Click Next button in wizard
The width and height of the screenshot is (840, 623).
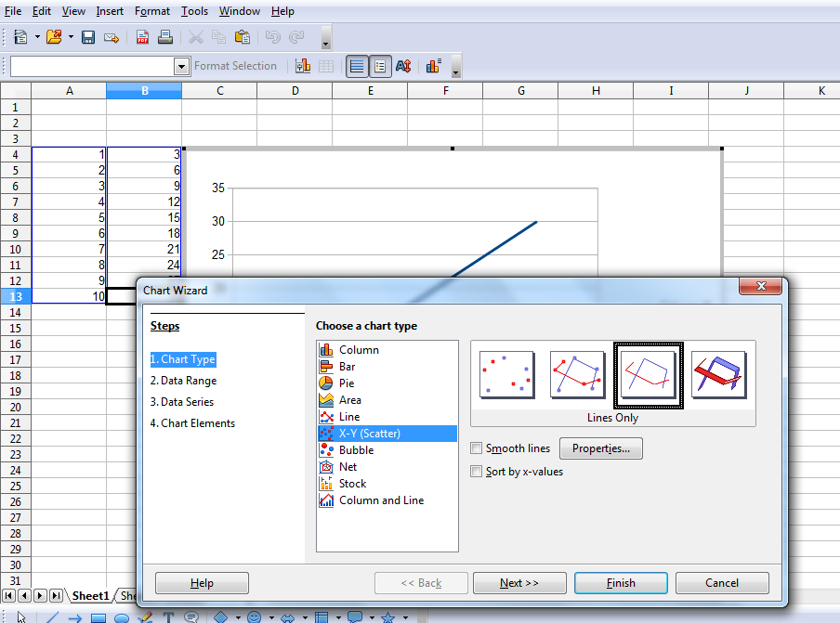pyautogui.click(x=519, y=583)
